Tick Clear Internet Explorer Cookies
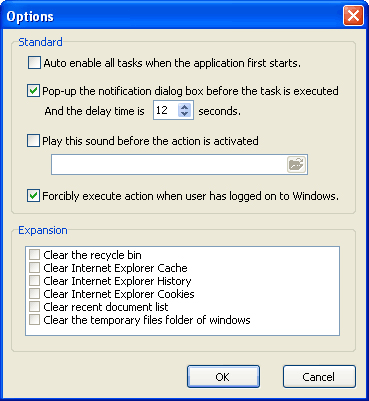369x401 pixels. click(x=34, y=294)
